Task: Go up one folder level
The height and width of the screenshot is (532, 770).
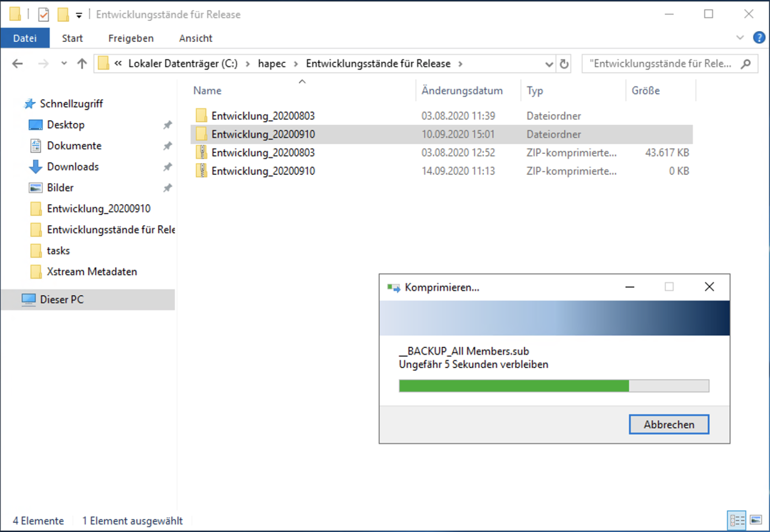Action: [x=82, y=64]
